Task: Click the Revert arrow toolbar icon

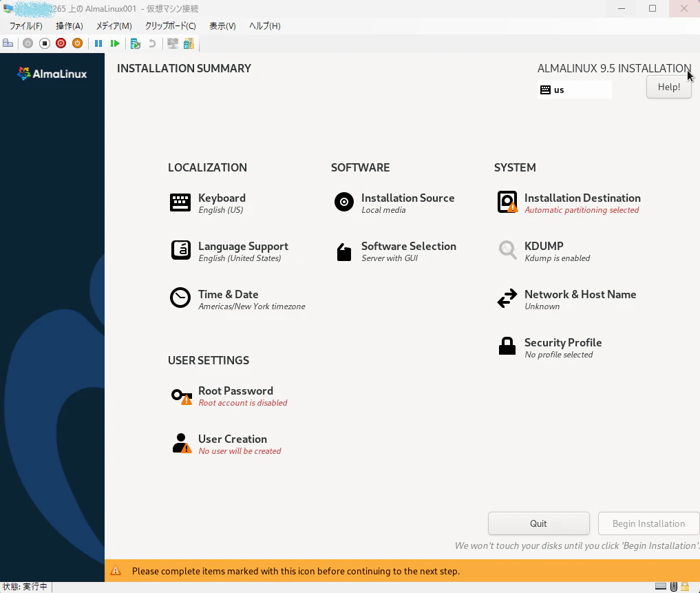Action: (152, 43)
